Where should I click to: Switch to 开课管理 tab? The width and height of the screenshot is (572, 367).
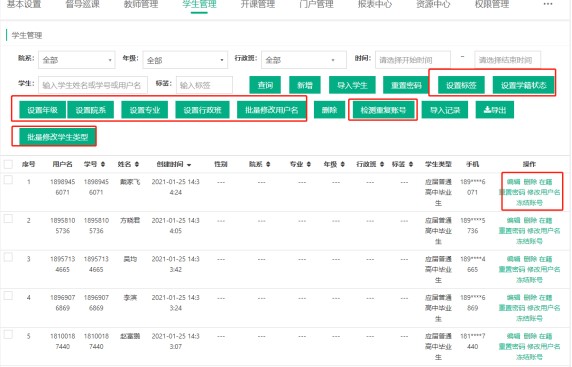coord(258,4)
